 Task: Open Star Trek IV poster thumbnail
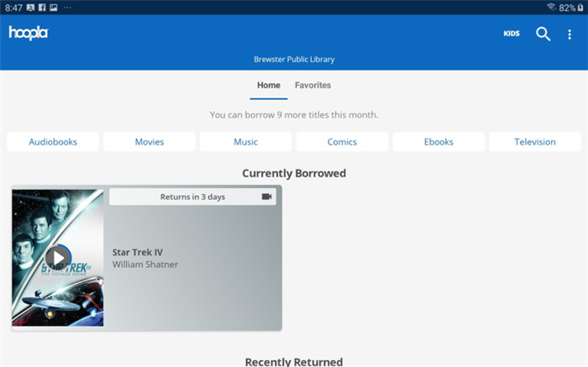point(58,258)
